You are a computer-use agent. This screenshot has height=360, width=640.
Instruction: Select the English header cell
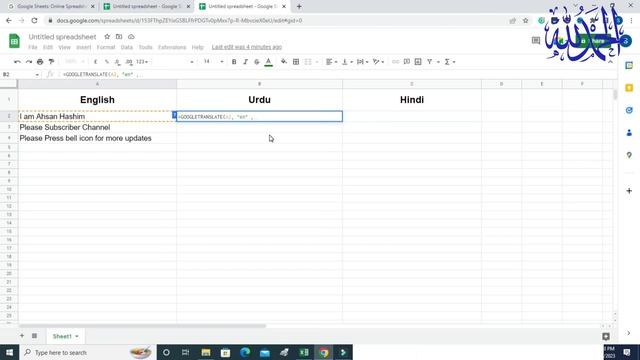point(97,100)
